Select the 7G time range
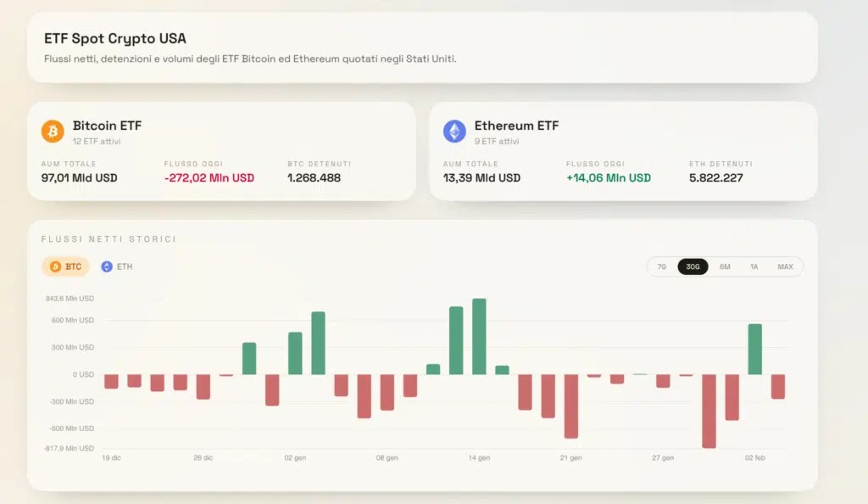The width and height of the screenshot is (868, 504). pos(661,266)
